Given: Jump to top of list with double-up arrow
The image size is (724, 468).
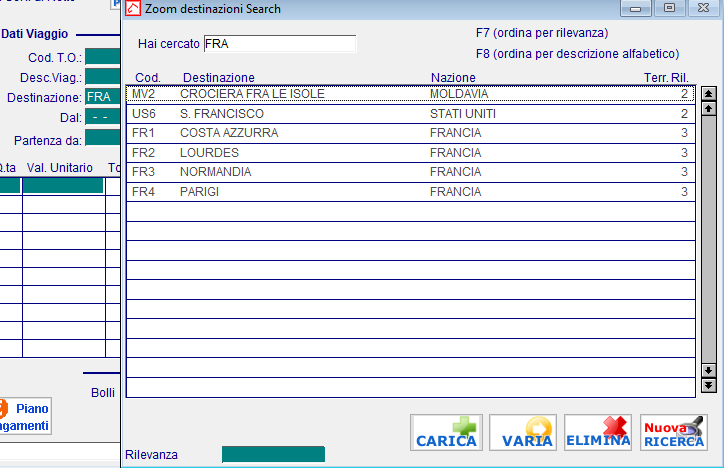Looking at the screenshot, I should tap(708, 94).
